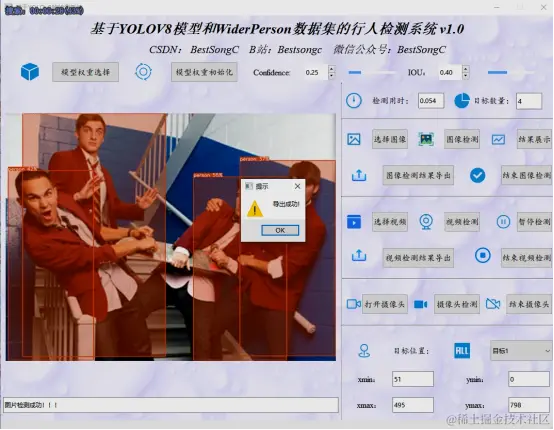Click 模型权重初始化 button

point(204,72)
